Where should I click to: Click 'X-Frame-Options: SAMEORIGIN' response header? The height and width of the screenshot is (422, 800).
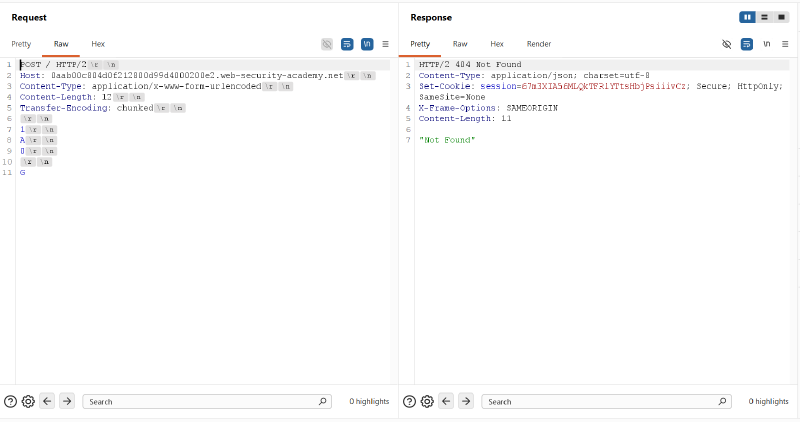[488, 108]
